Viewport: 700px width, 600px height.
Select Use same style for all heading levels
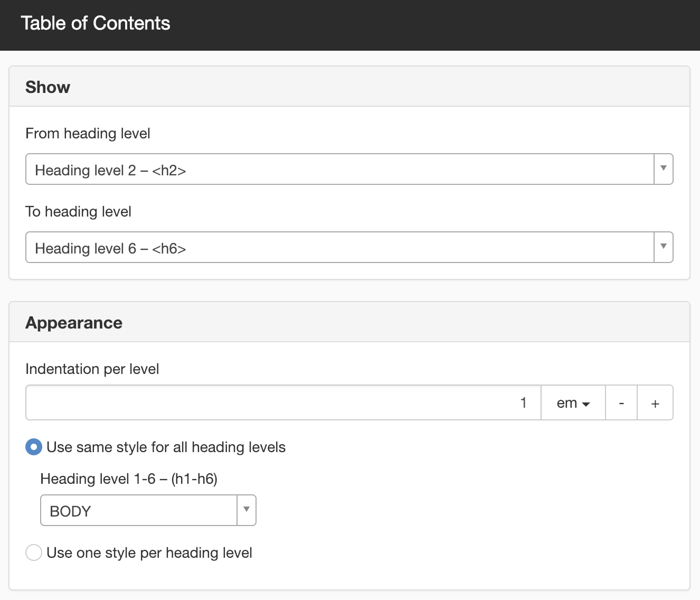click(x=34, y=447)
